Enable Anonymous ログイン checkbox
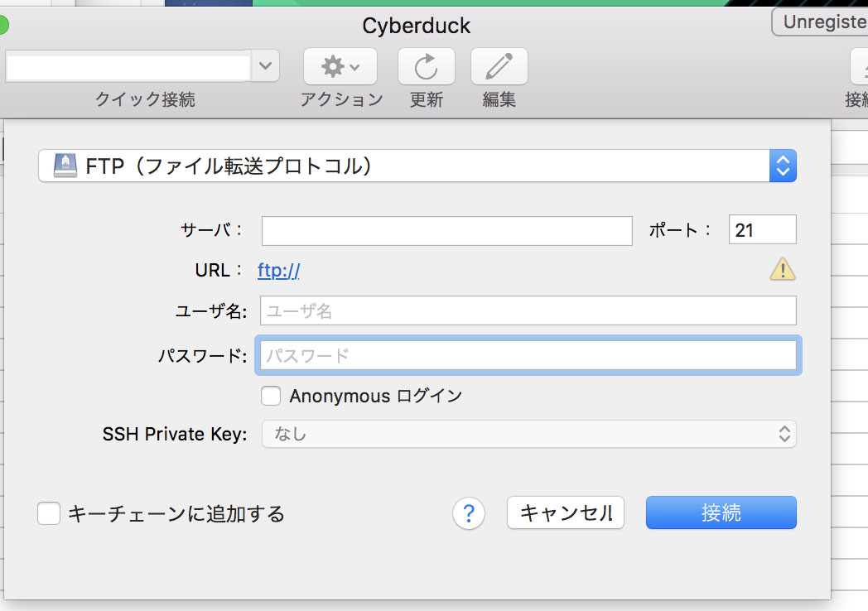 coord(271,396)
